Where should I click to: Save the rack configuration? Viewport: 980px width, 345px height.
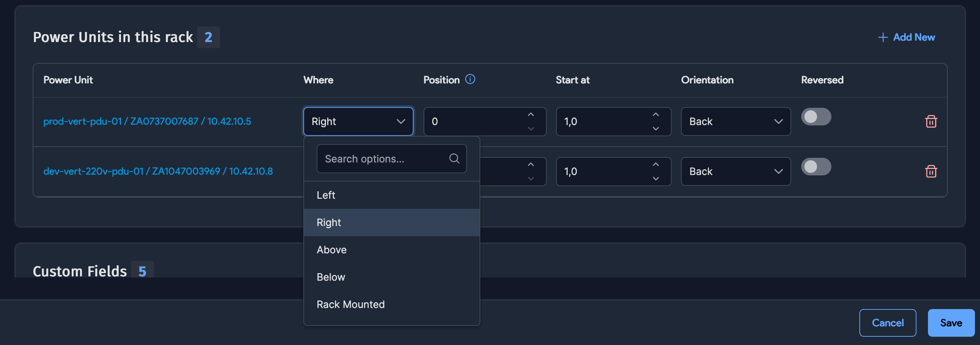951,322
